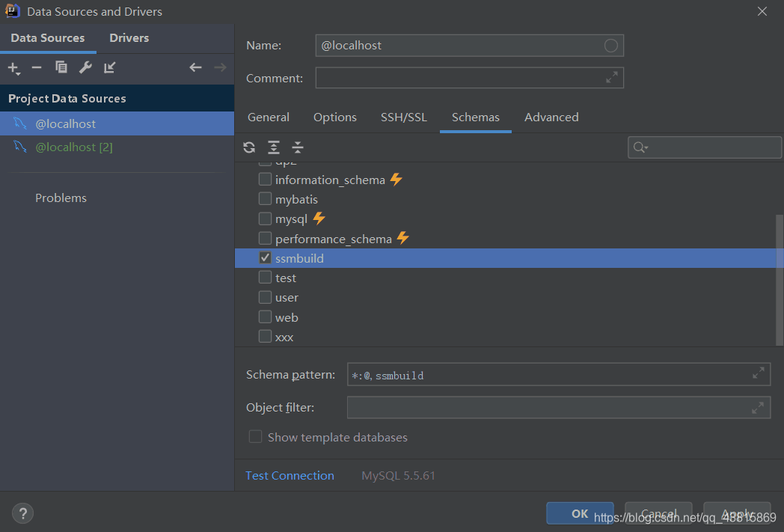Viewport: 784px width, 532px height.
Task: Click the schema search box
Action: (705, 147)
